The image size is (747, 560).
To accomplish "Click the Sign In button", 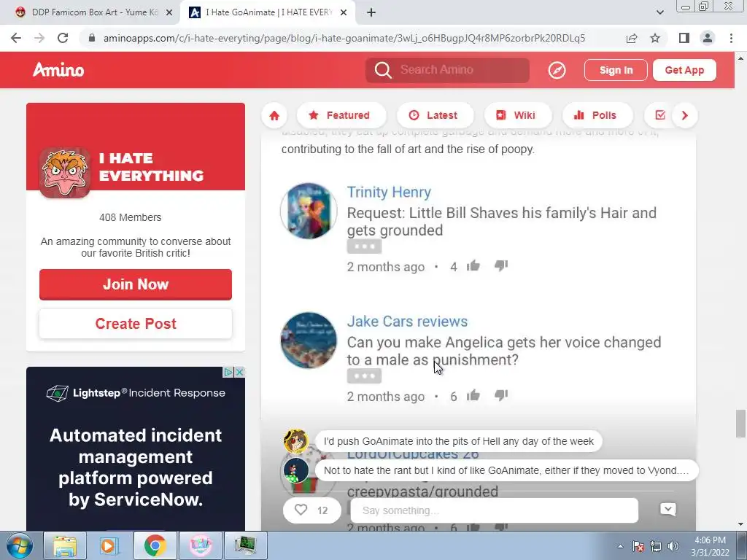I will click(x=616, y=70).
